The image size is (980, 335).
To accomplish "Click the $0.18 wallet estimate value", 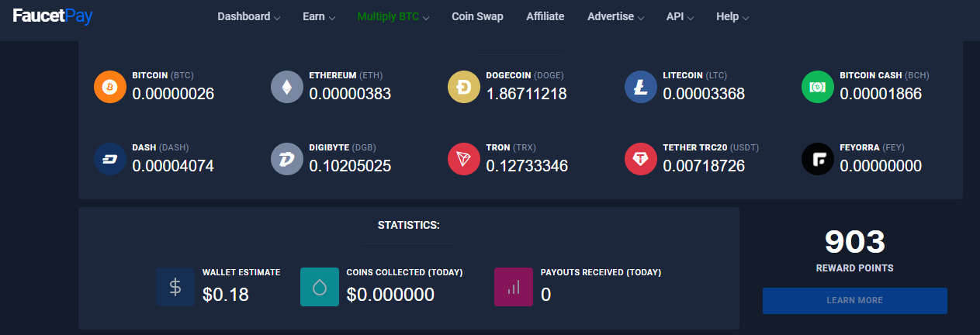I will tap(226, 294).
